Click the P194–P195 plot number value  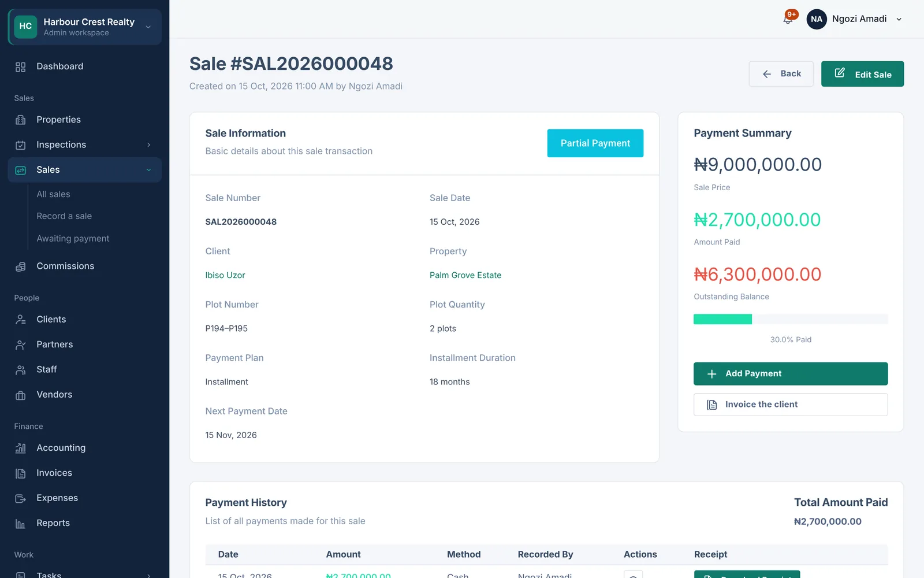click(226, 328)
